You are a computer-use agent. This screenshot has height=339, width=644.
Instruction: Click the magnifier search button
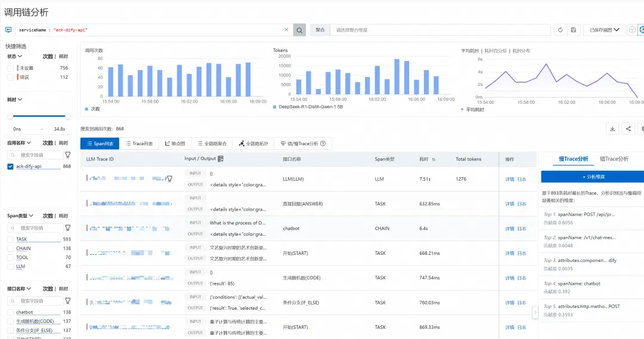pos(299,30)
